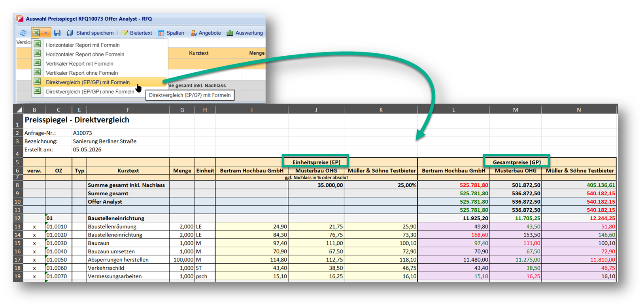Select Excel column header F
The height and width of the screenshot is (308, 644).
(x=128, y=110)
